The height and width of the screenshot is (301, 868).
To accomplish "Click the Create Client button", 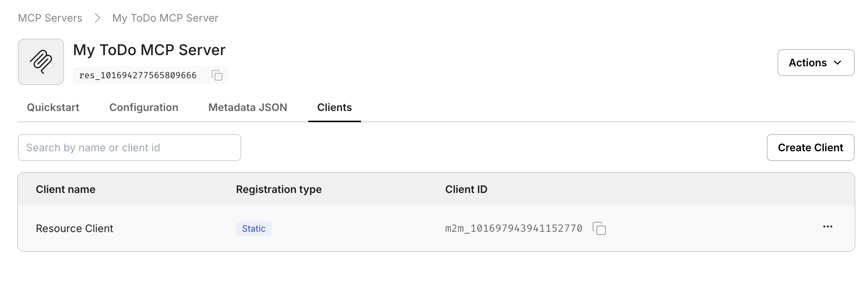I will 810,148.
